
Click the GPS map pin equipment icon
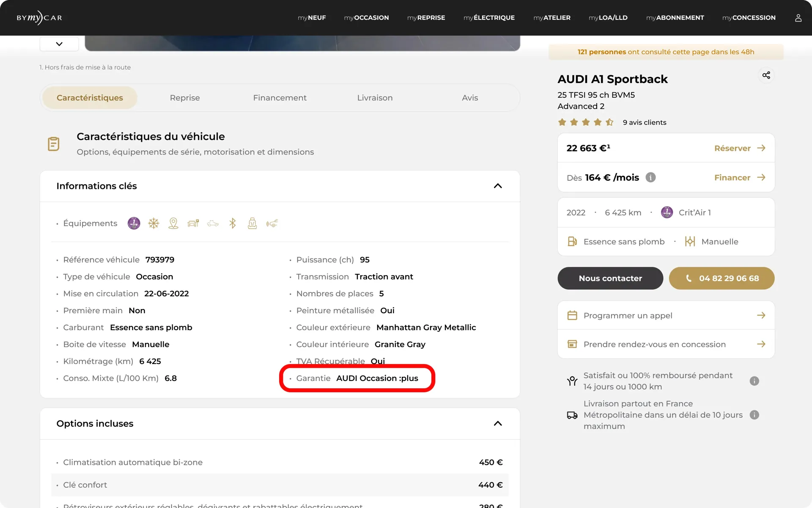[x=173, y=223]
